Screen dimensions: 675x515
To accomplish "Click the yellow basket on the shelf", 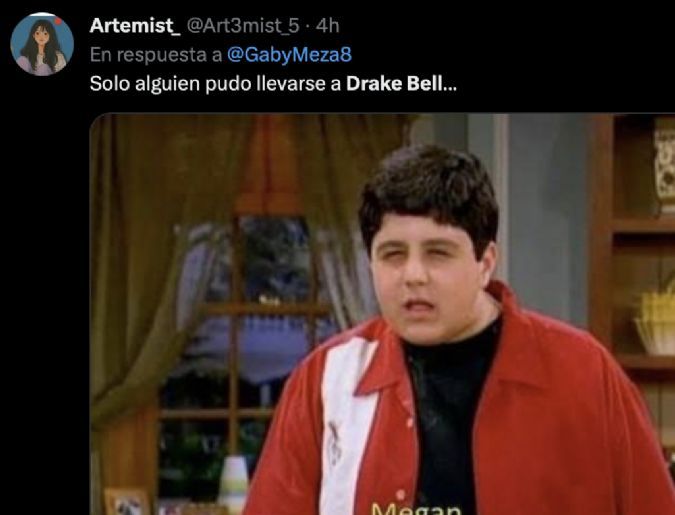I will [x=655, y=319].
